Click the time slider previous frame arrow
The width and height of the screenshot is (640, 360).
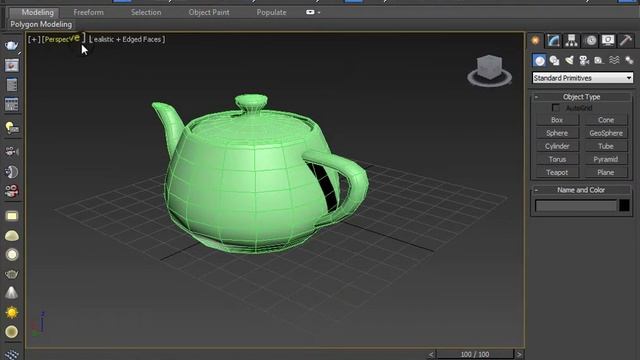[431, 354]
